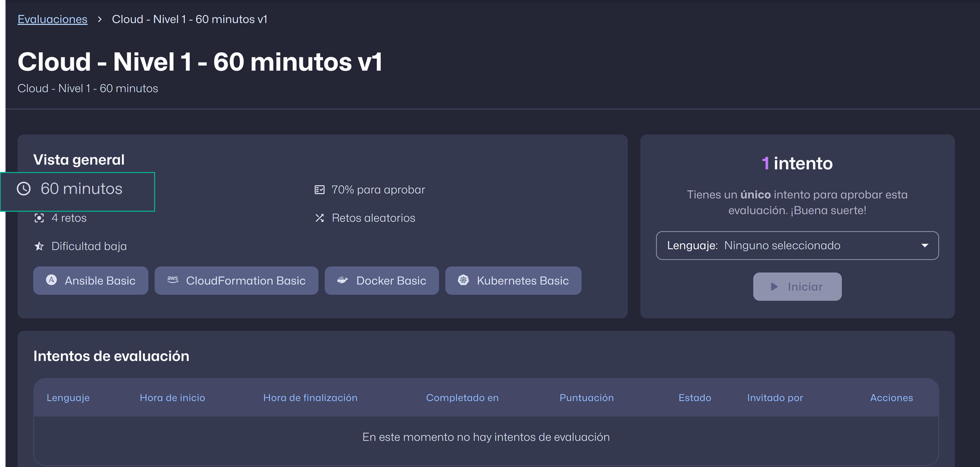Click the Retos aleatorios shuffle icon
Viewport: 980px width, 467px height.
point(319,218)
